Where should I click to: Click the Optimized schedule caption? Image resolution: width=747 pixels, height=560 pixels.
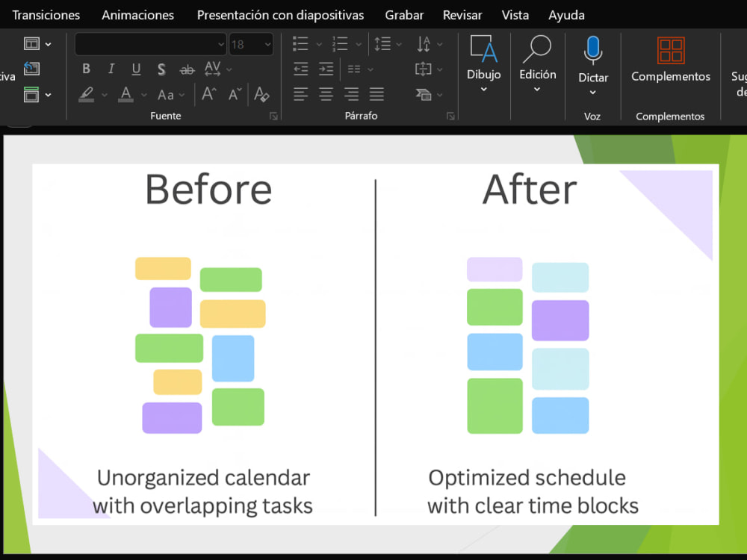pyautogui.click(x=533, y=492)
